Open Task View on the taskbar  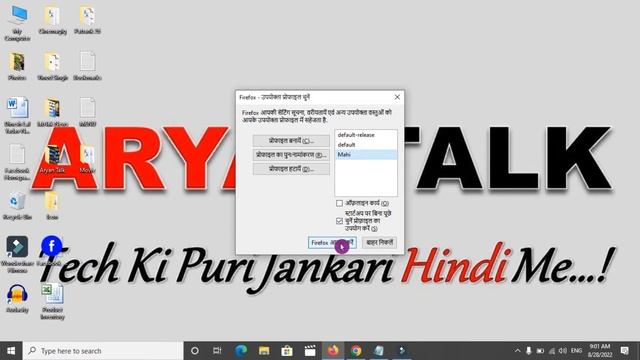pyautogui.click(x=217, y=351)
